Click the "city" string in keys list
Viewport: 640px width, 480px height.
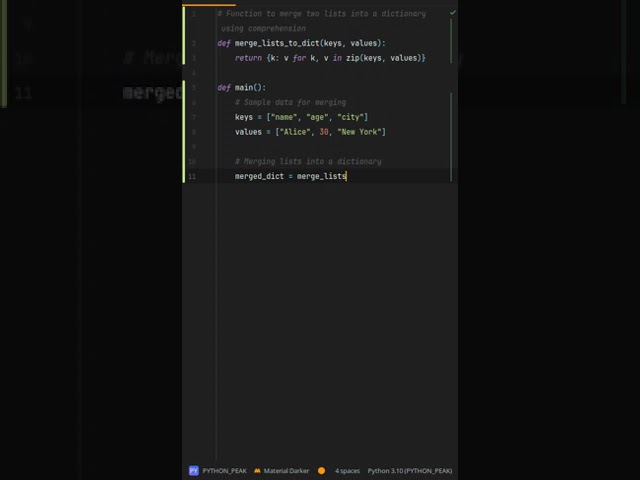351,117
